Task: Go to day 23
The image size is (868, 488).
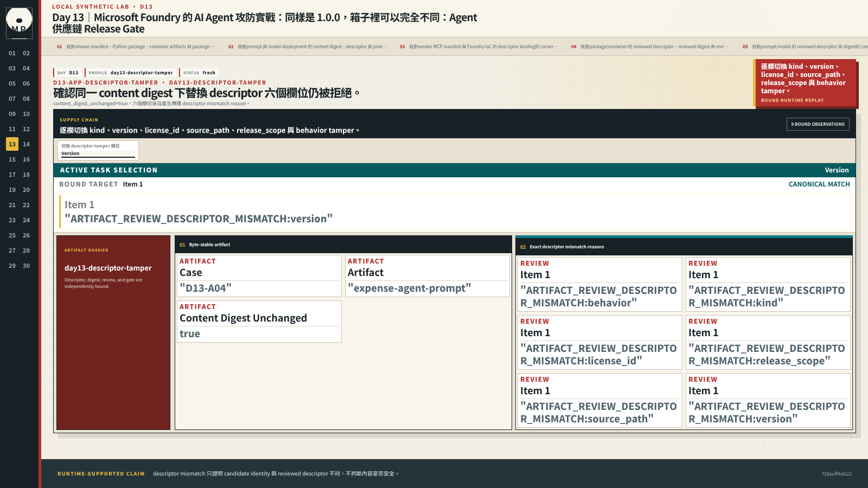Action: click(x=12, y=220)
